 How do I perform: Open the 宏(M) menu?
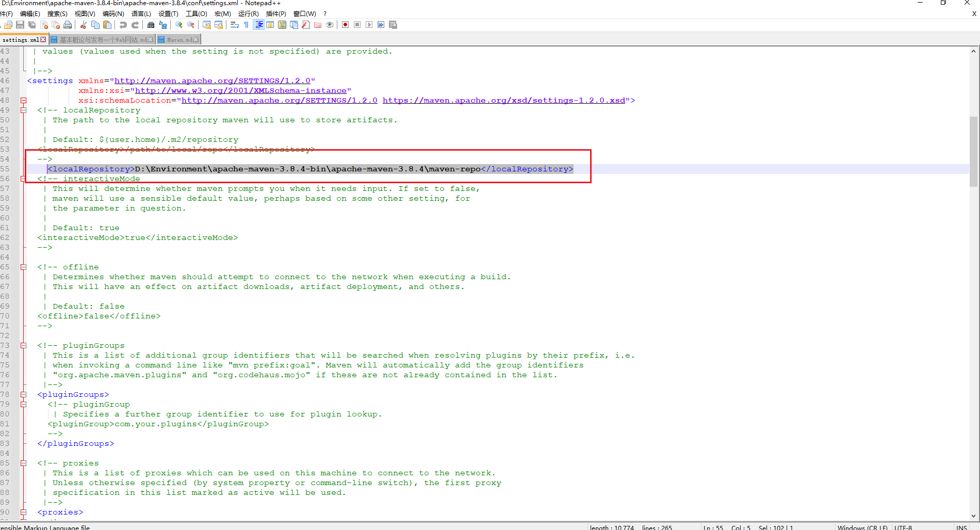(223, 14)
